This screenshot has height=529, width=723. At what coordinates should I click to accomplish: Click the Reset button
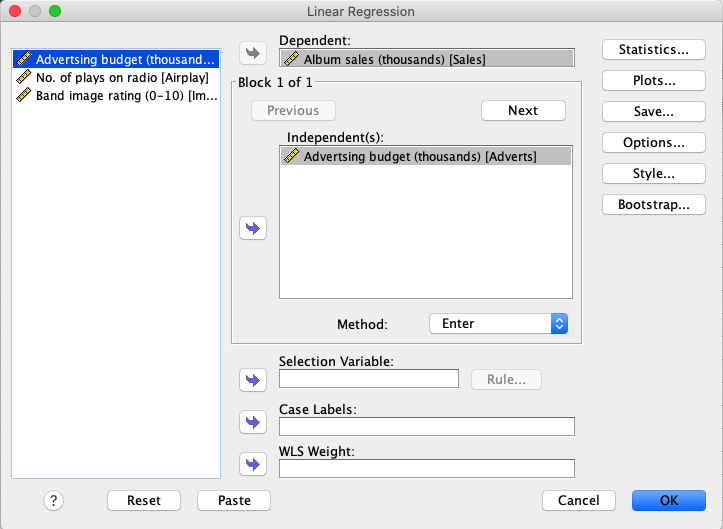click(x=144, y=500)
